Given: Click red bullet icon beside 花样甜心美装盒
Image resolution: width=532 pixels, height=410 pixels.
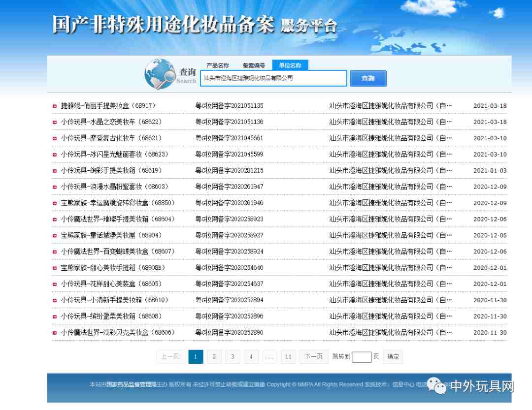Looking at the screenshot, I should click(55, 284).
